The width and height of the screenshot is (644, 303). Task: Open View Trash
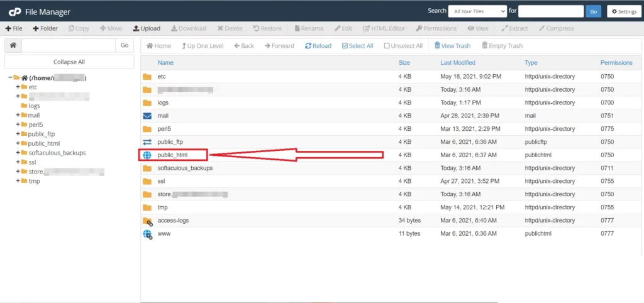[x=452, y=45]
